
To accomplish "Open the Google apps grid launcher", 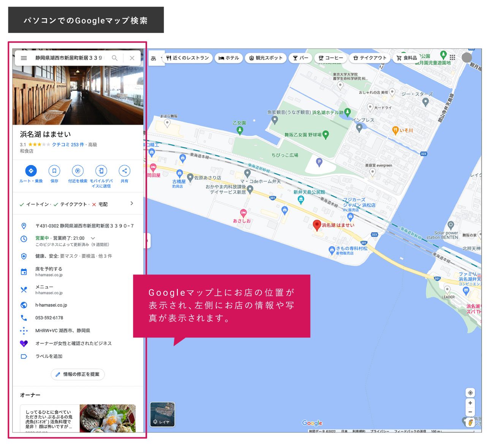I will (452, 58).
